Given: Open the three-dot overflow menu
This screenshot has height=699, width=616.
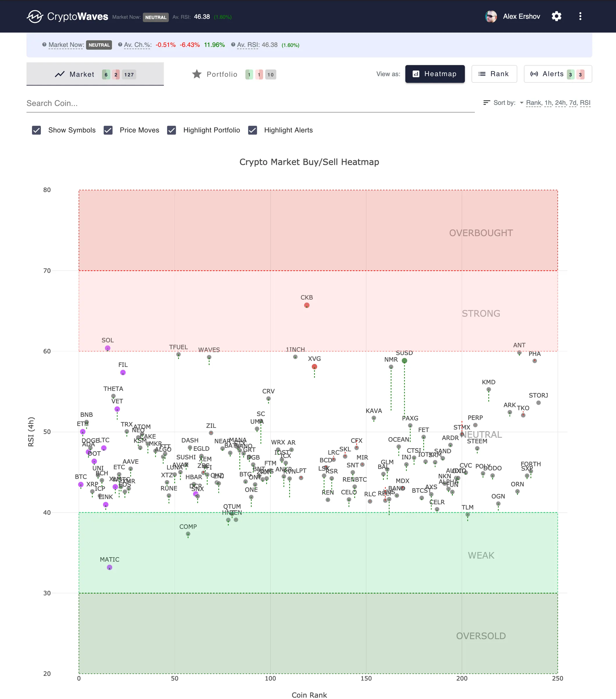Looking at the screenshot, I should 580,16.
